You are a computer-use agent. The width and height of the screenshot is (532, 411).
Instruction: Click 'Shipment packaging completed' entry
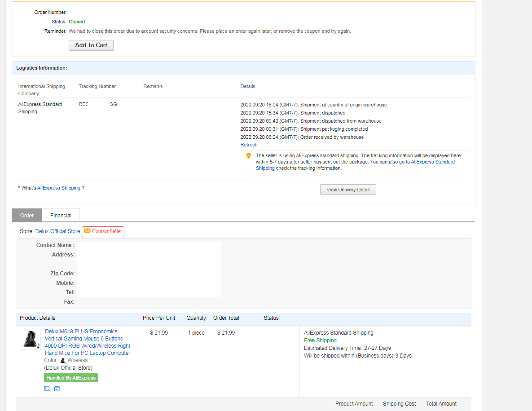coord(304,129)
